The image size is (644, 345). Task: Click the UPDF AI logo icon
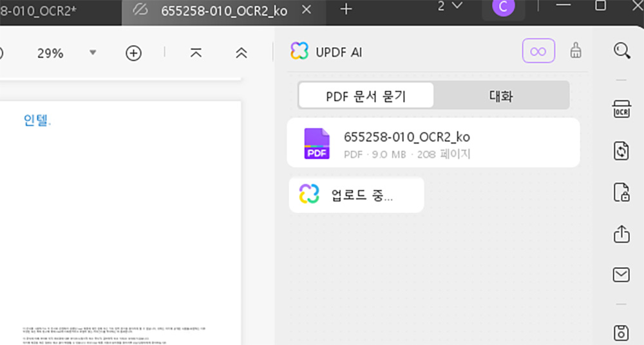[299, 52]
